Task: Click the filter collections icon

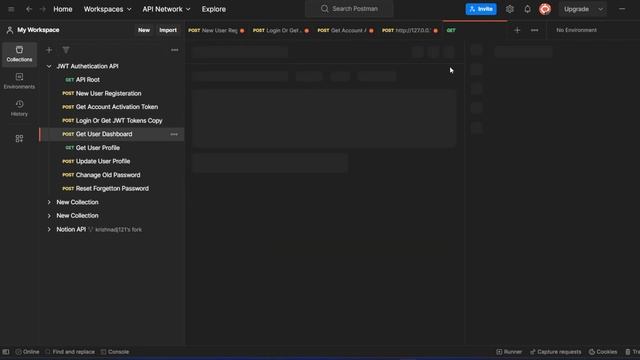Action: [x=66, y=50]
